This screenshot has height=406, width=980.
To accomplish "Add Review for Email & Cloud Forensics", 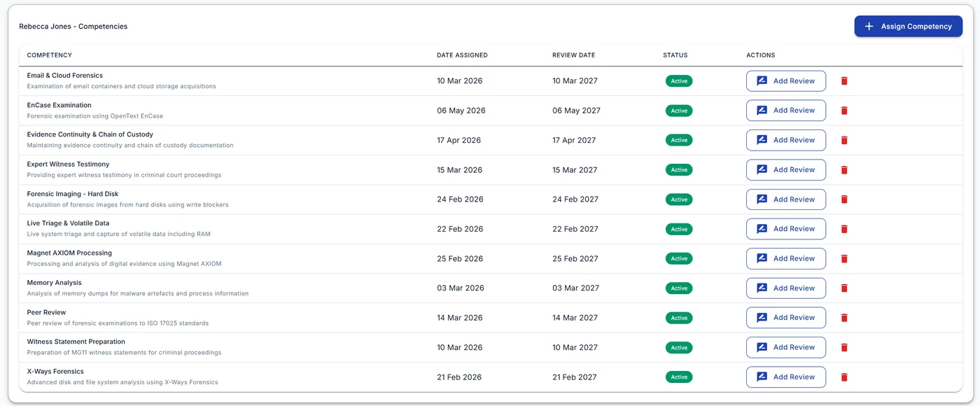I will click(x=785, y=81).
